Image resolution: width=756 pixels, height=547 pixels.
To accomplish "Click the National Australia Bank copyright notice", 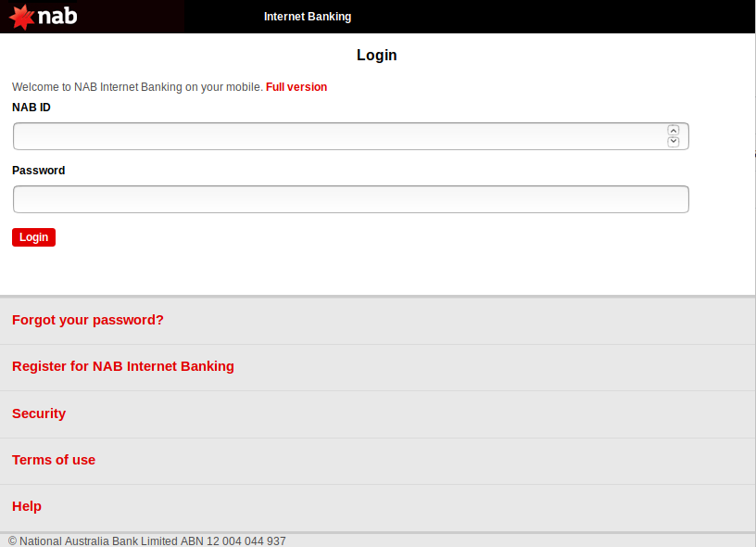I will (x=146, y=541).
